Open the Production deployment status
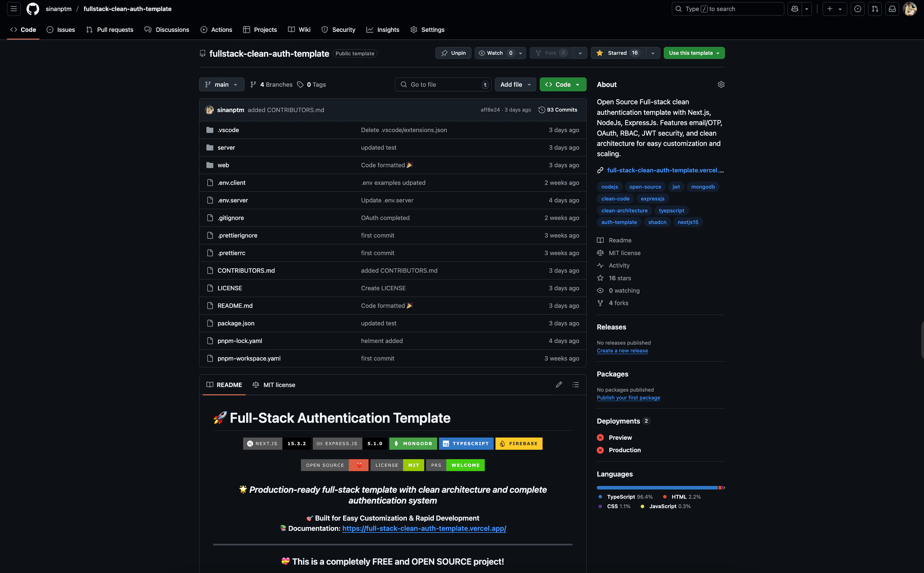The image size is (924, 573). (624, 450)
